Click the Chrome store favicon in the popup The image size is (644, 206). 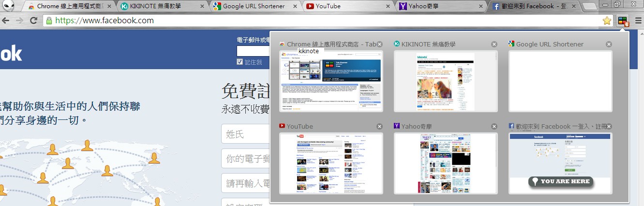pos(282,44)
